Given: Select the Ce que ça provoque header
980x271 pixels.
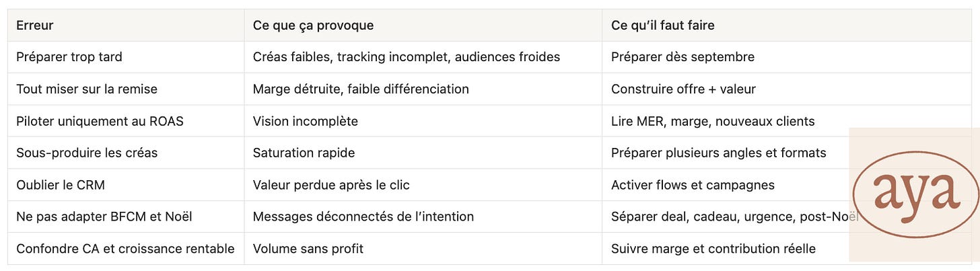Looking at the screenshot, I should [x=423, y=26].
